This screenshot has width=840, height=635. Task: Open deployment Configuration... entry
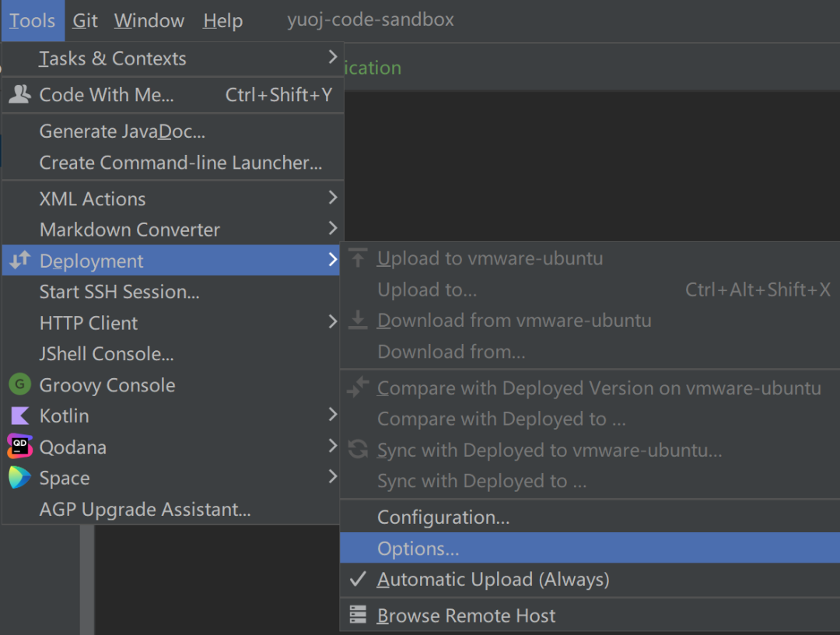(x=443, y=517)
